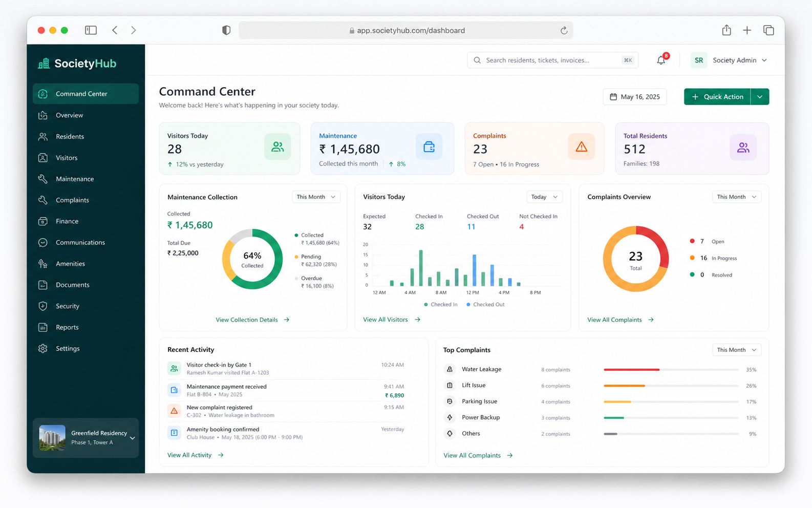Open a new browser tab with the plus icon
The image size is (812, 508).
(x=747, y=30)
